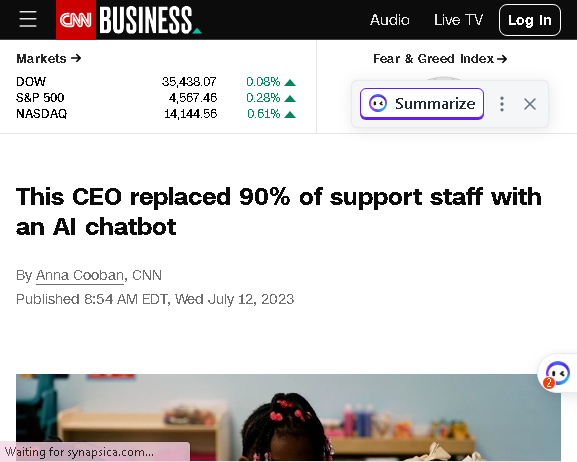Go to the Audio section
The image size is (577, 462).
(x=390, y=20)
